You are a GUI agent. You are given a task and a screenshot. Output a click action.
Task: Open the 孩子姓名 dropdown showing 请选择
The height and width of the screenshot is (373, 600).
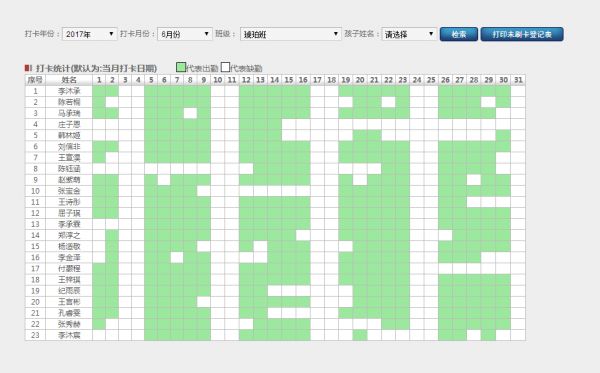pyautogui.click(x=409, y=34)
